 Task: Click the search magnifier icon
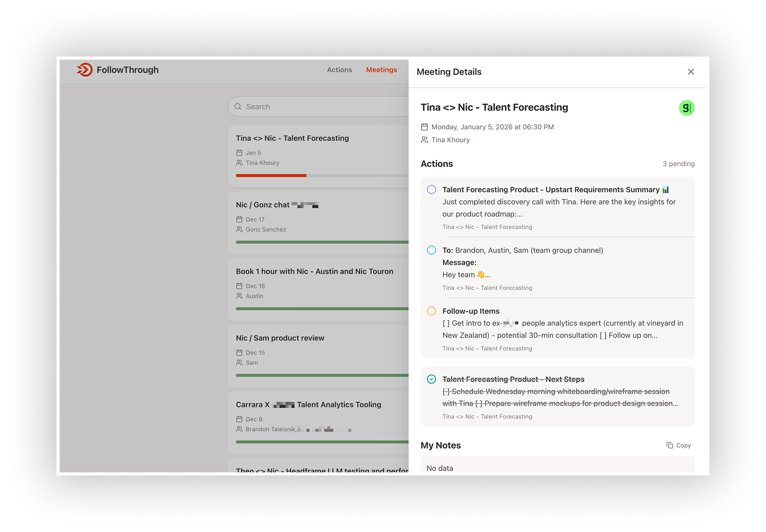click(x=238, y=107)
